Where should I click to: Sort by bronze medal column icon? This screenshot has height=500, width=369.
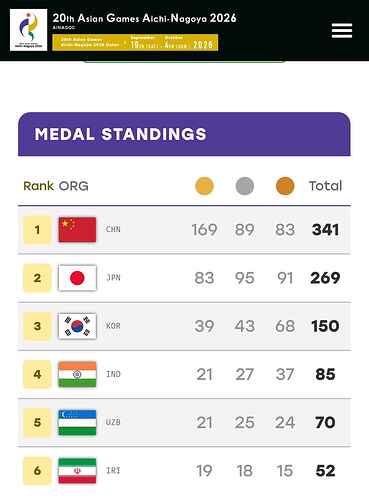285,186
